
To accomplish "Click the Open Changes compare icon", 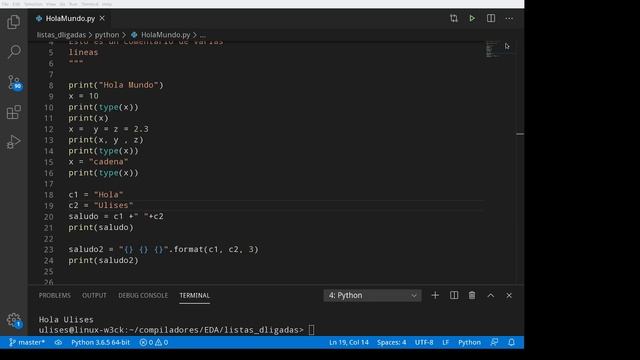I will [x=453, y=18].
